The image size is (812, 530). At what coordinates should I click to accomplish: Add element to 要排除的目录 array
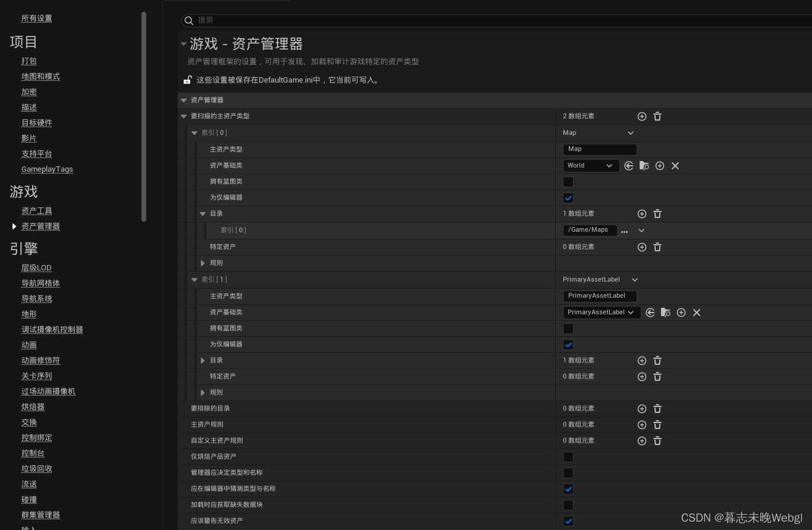[642, 409]
